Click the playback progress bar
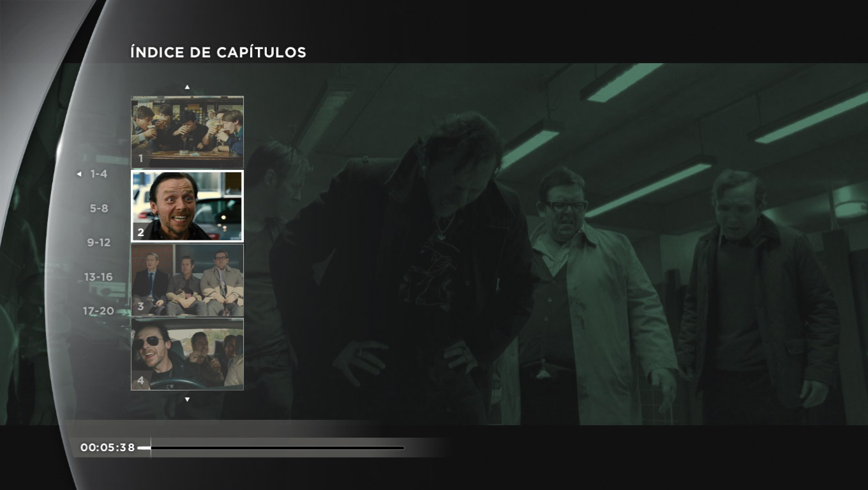Viewport: 868px width, 490px height. [271, 448]
